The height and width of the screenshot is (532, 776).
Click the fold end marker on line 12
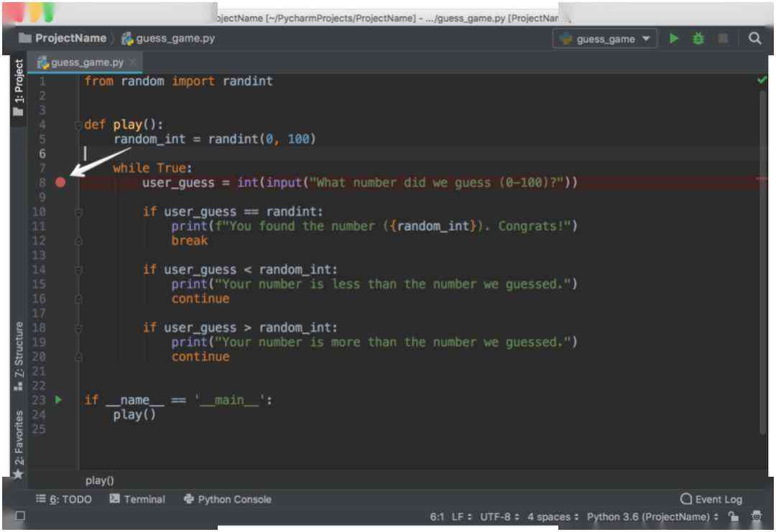pyautogui.click(x=78, y=241)
